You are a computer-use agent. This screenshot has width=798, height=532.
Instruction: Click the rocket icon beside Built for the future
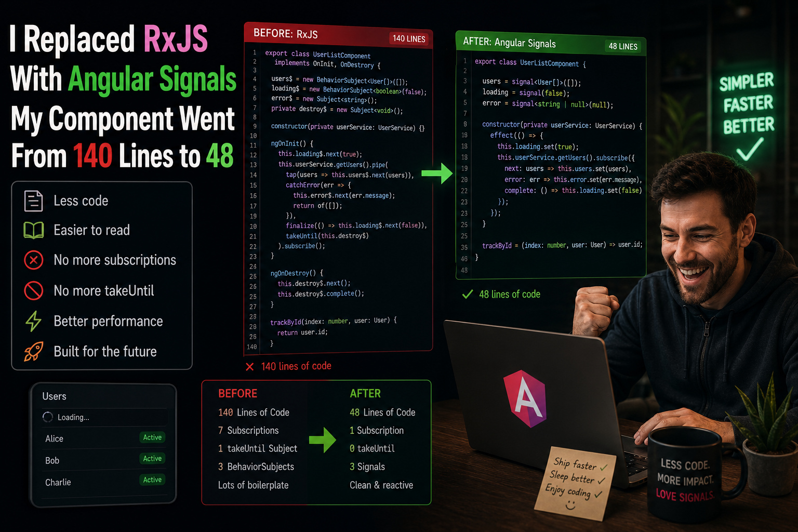click(34, 351)
